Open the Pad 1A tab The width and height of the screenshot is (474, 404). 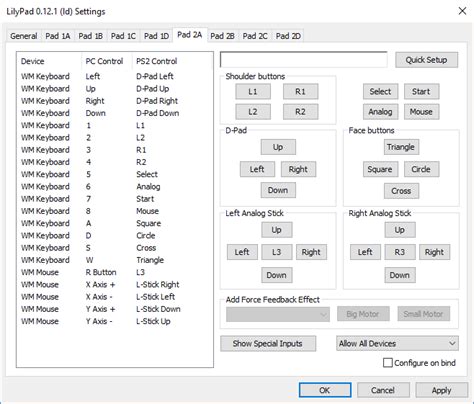(x=58, y=36)
